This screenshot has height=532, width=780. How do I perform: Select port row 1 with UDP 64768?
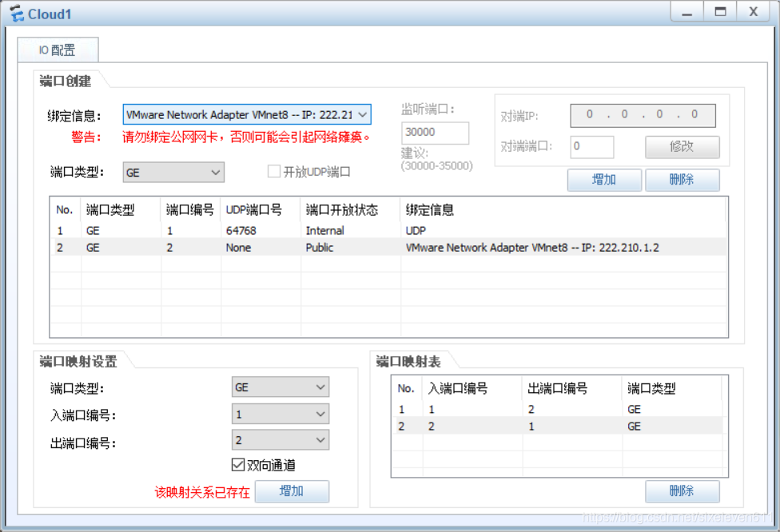388,231
